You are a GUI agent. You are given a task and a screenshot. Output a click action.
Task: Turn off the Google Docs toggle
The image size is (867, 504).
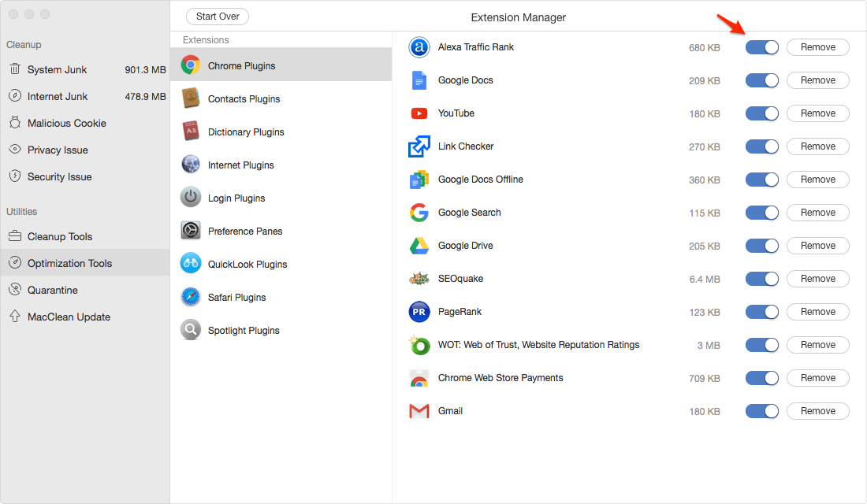coord(762,80)
